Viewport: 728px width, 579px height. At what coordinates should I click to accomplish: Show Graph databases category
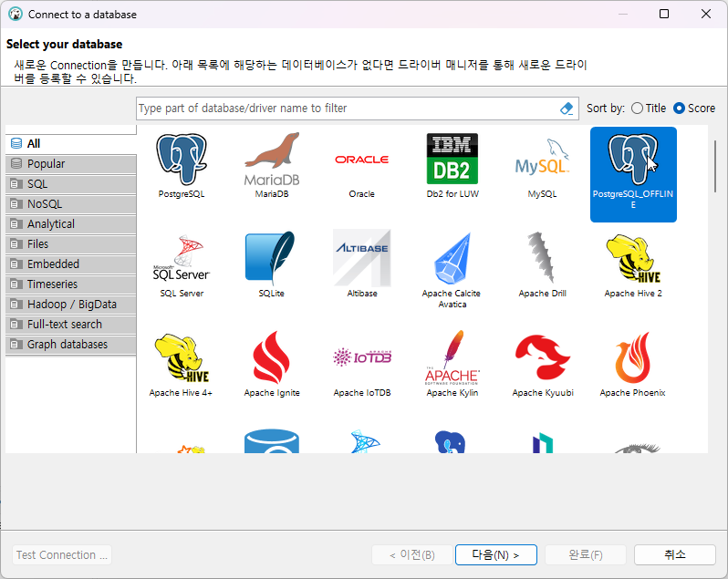tap(71, 345)
